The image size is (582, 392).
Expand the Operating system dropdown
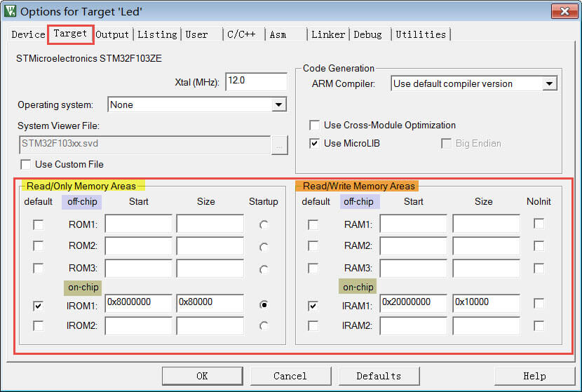[279, 105]
